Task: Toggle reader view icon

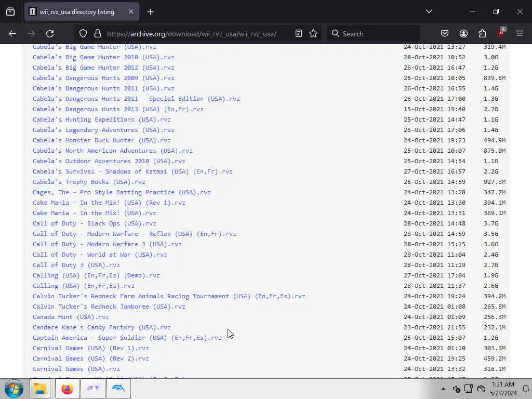Action: click(x=299, y=33)
